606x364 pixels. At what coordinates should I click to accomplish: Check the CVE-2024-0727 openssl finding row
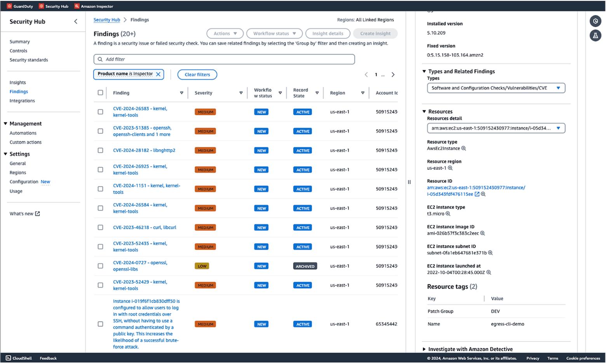click(x=100, y=266)
